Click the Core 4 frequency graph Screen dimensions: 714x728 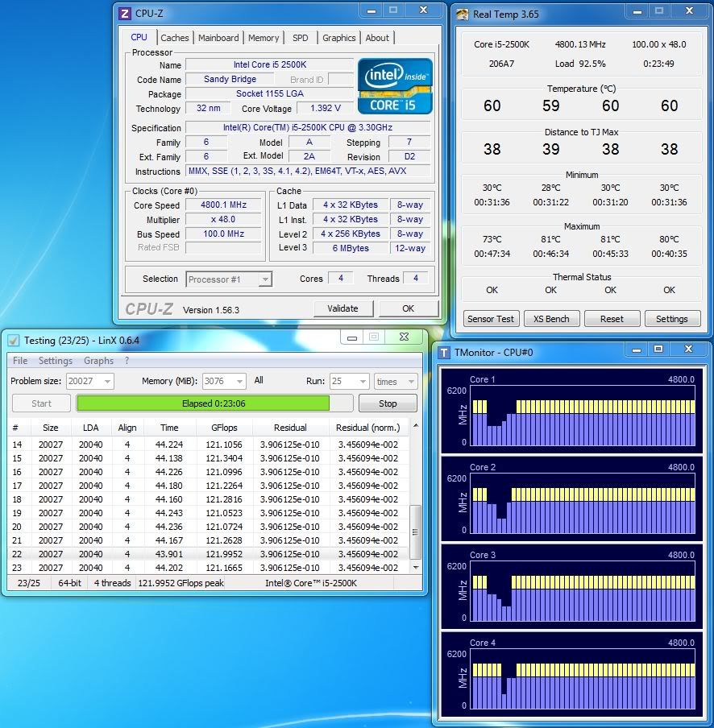(x=583, y=680)
